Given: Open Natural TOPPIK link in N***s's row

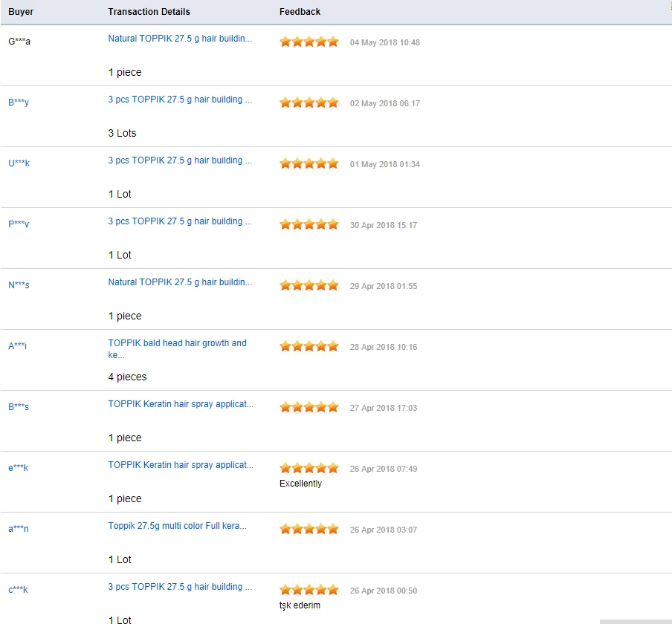Looking at the screenshot, I should pyautogui.click(x=180, y=282).
